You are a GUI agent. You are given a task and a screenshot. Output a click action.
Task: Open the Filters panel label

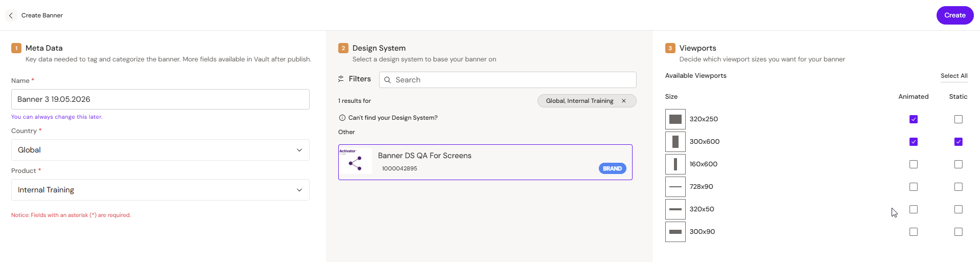click(x=360, y=79)
